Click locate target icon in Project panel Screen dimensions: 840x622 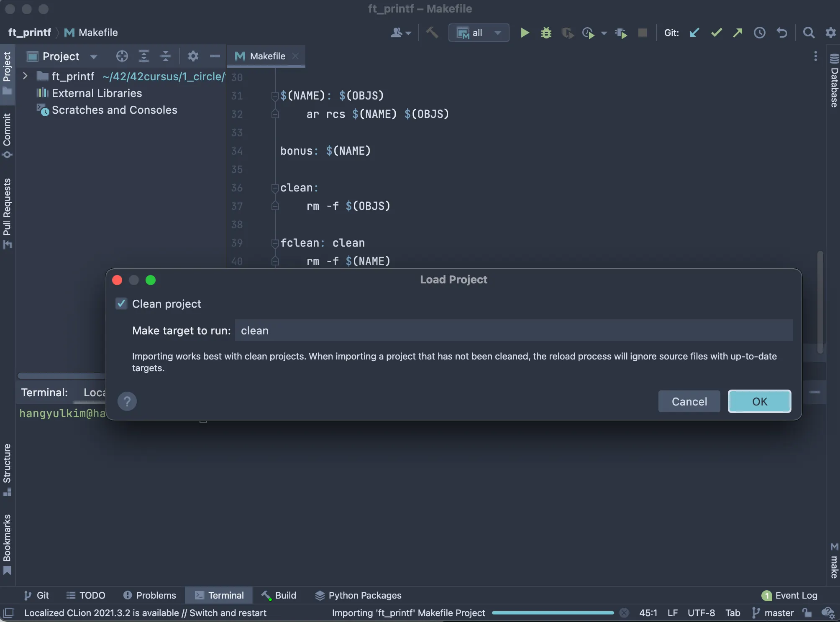(x=122, y=56)
